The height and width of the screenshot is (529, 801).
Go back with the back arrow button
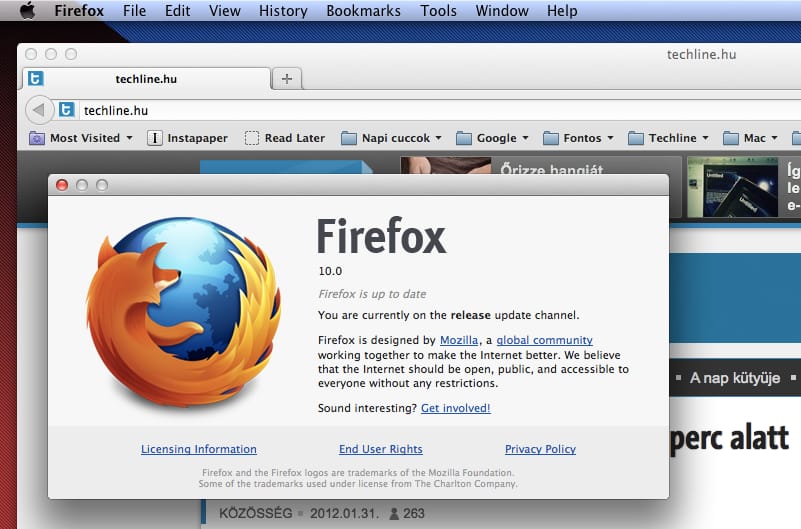point(39,110)
